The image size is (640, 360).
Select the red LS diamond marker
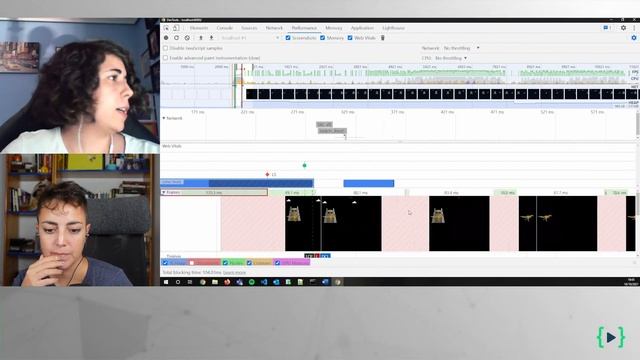[267, 174]
